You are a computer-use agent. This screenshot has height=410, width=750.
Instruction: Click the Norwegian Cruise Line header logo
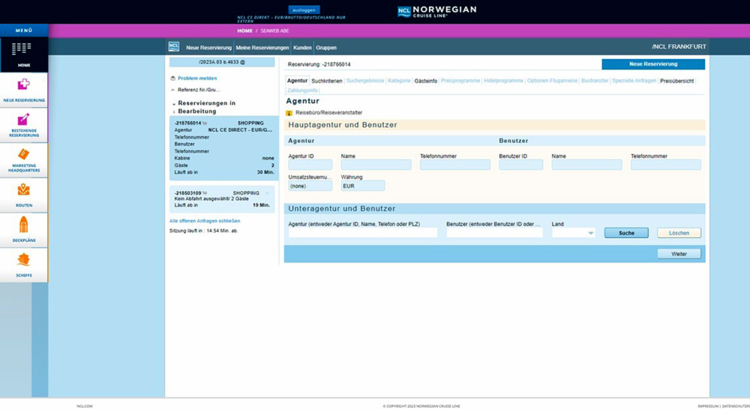(x=437, y=11)
